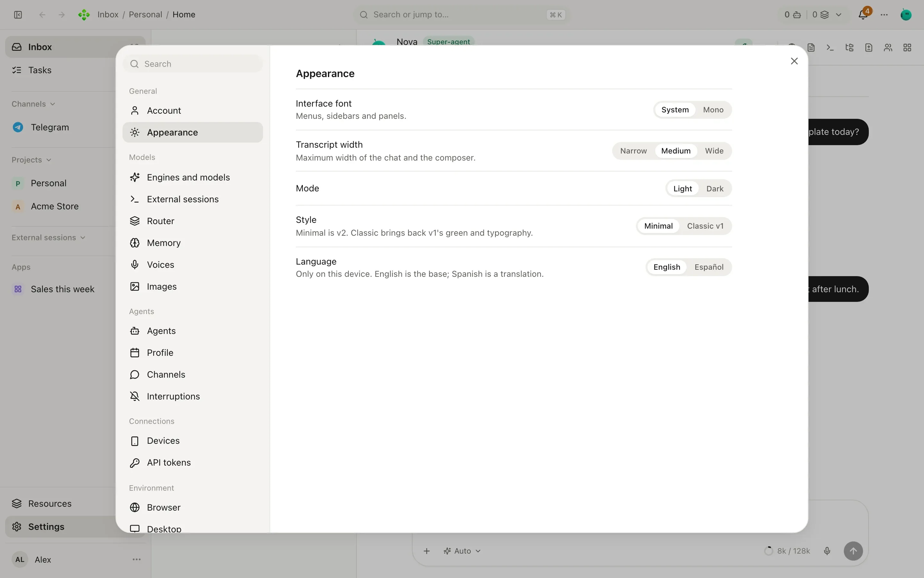
Task: Open the Sales this week app
Action: 61,289
